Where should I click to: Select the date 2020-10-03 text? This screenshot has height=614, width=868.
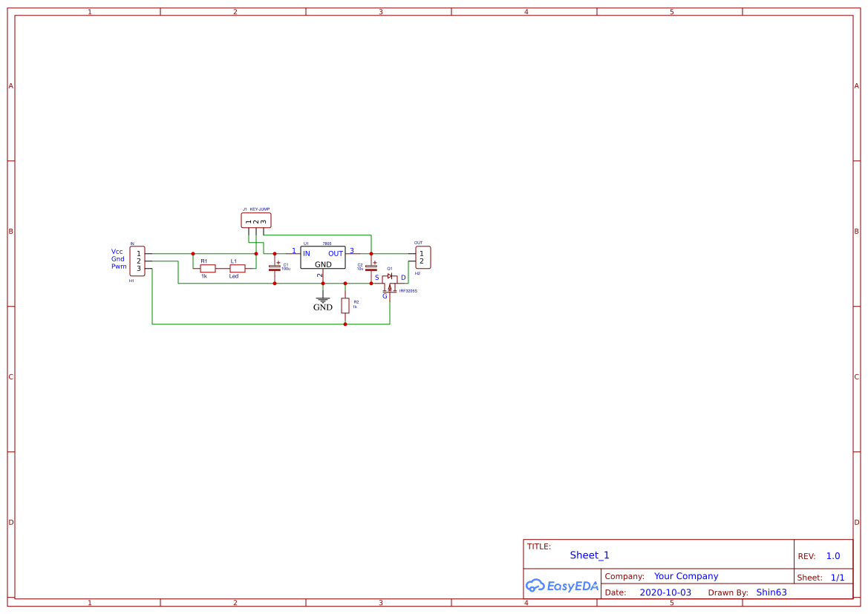665,592
